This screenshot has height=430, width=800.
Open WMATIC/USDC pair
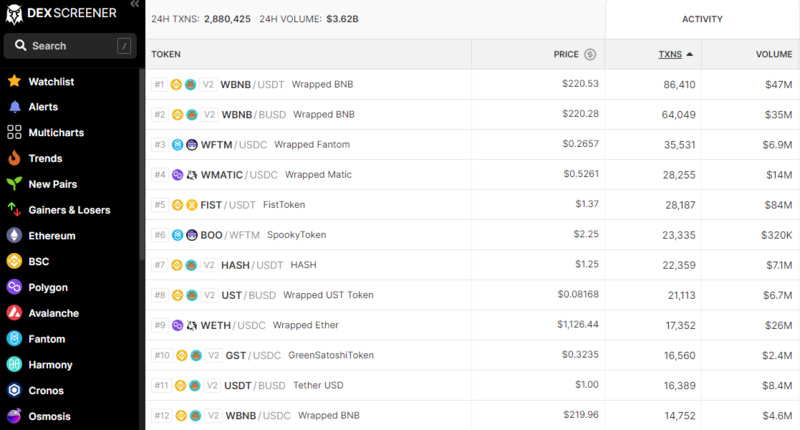click(472, 174)
